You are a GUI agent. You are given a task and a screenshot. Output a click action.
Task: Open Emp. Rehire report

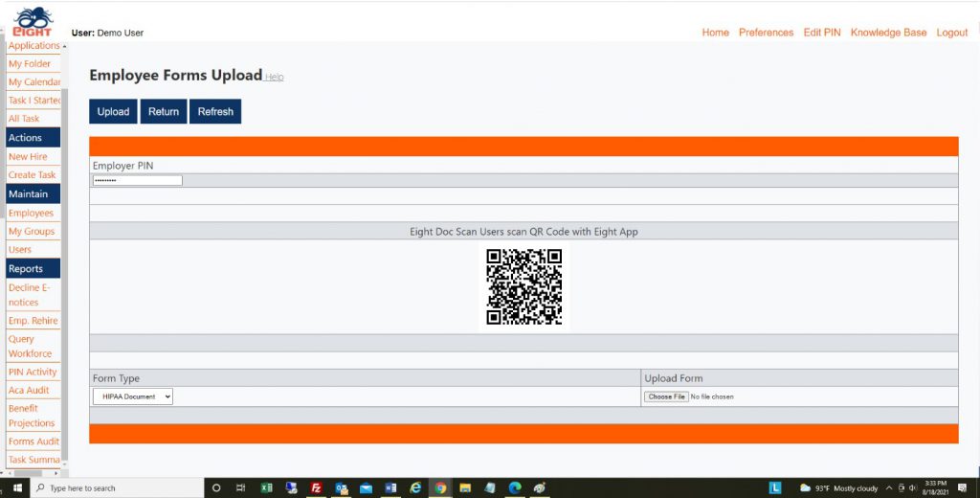click(33, 320)
